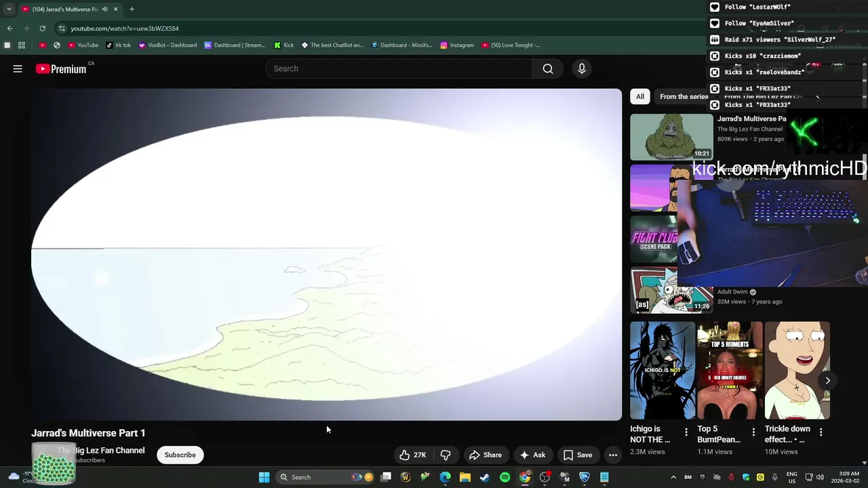This screenshot has height=488, width=868.
Task: Open options menu for Top 5 BurntPean short
Action: (x=753, y=432)
